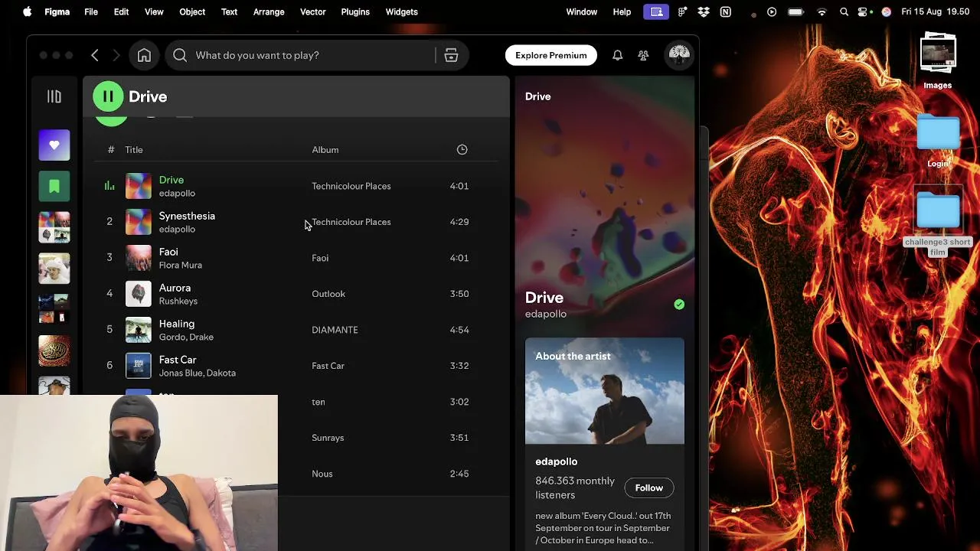Click the Aurora track title
Image resolution: width=980 pixels, height=551 pixels.
click(x=175, y=288)
